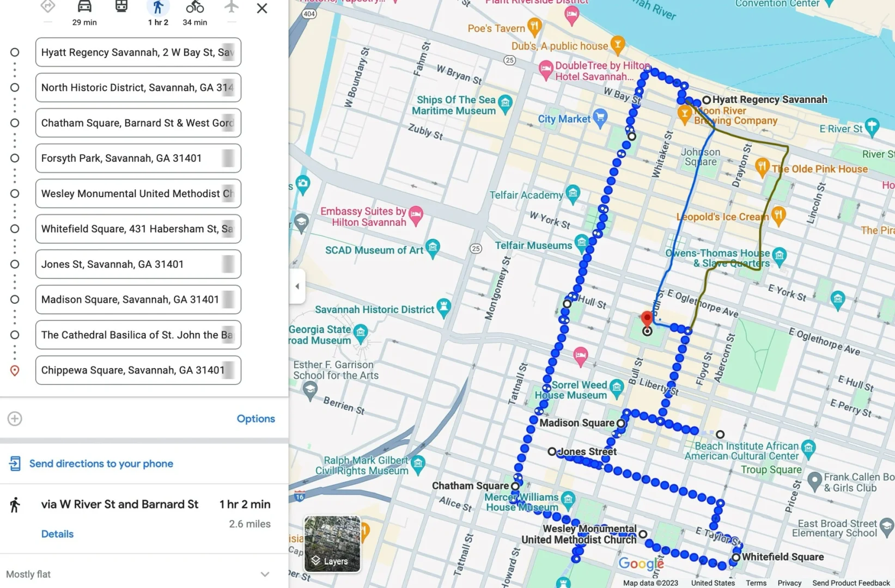Open Details for the walking route
The height and width of the screenshot is (588, 895).
(x=57, y=534)
